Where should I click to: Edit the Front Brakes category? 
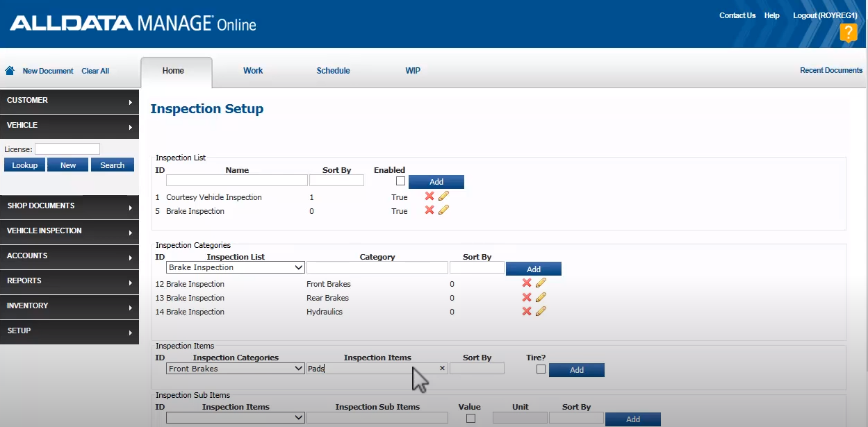pos(541,283)
